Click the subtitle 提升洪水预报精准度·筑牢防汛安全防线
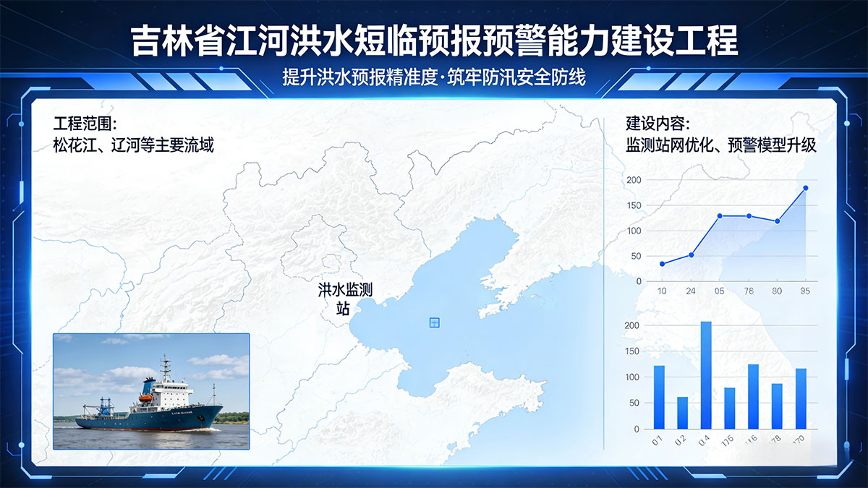Screen dimensions: 868x488 point(434,77)
